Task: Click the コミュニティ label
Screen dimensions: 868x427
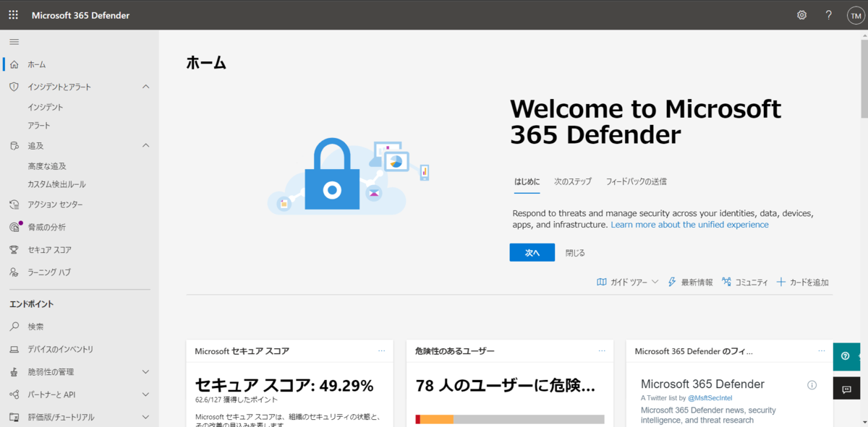Action: click(752, 282)
